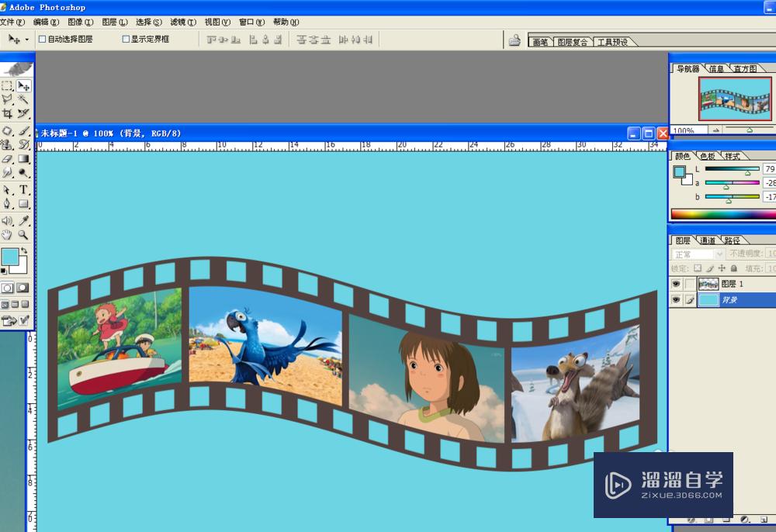Open the file browser icon in options bar
The width and height of the screenshot is (776, 532).
click(514, 40)
